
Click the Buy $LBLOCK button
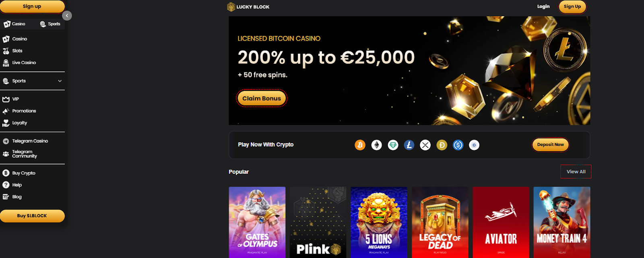[32, 216]
